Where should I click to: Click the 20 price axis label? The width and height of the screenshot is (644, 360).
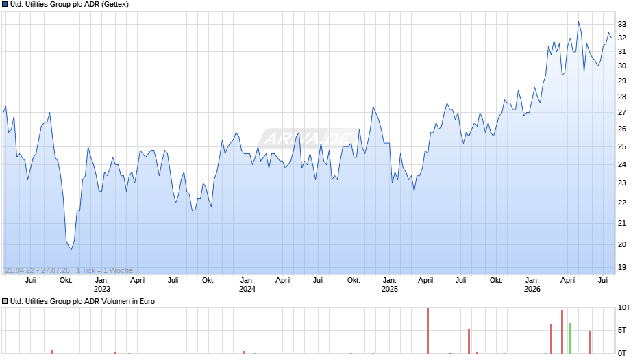tap(622, 244)
